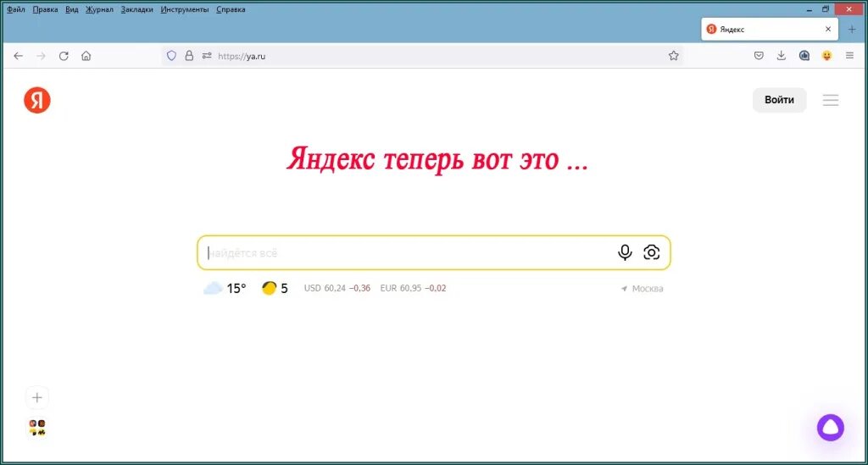Open a new browser tab
The height and width of the screenshot is (465, 868).
(852, 30)
